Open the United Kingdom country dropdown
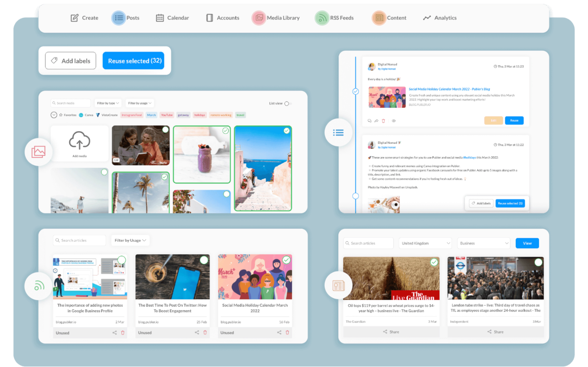Viewport: 588px width, 367px height. click(x=425, y=243)
